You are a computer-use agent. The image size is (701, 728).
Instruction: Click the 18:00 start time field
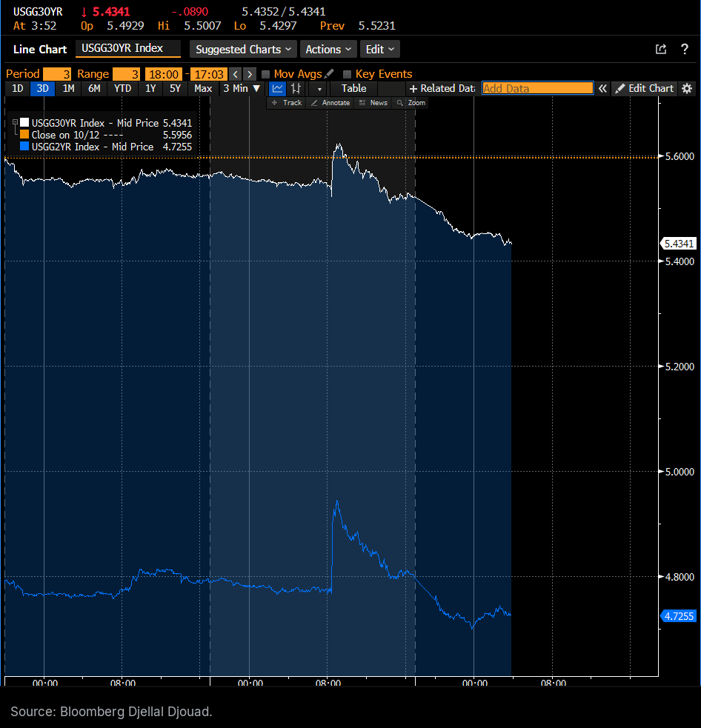click(164, 74)
